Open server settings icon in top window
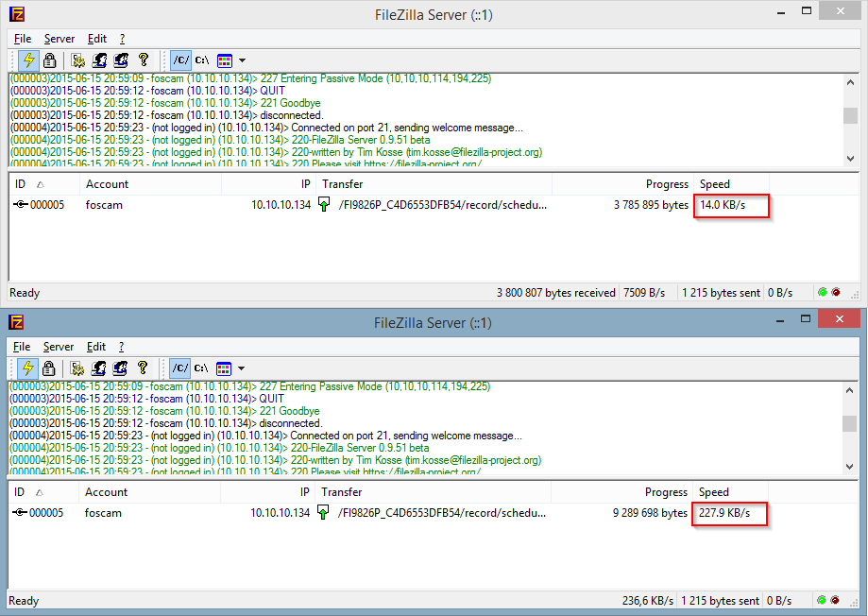The width and height of the screenshot is (868, 616). coord(78,60)
